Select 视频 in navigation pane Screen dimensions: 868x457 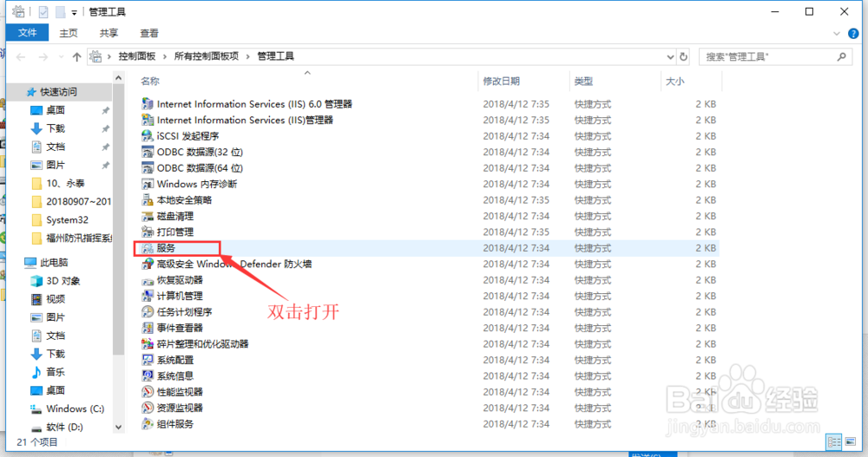click(55, 299)
